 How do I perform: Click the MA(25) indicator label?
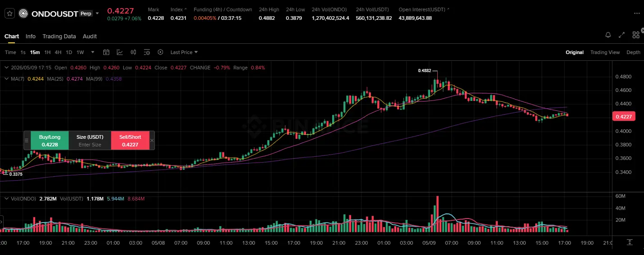point(55,79)
